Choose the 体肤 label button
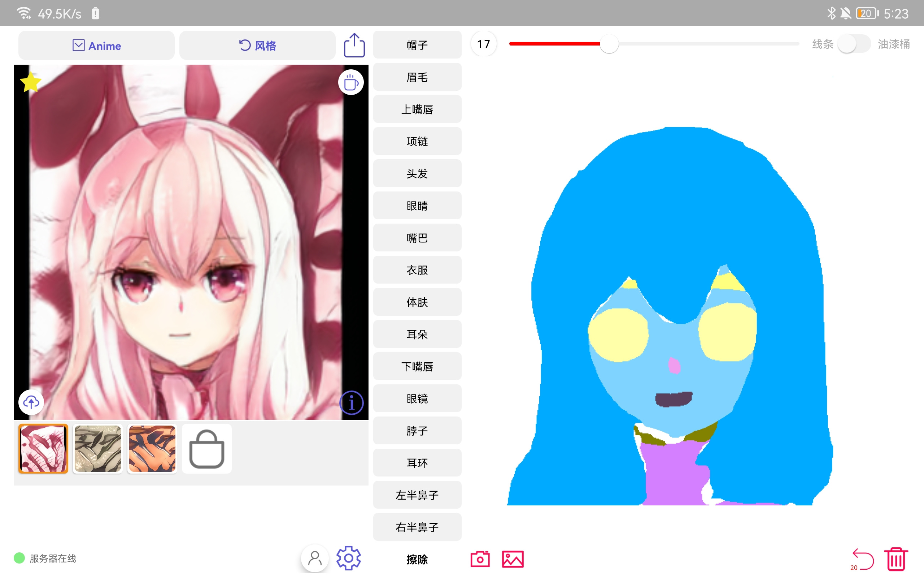924x578 pixels. point(417,302)
